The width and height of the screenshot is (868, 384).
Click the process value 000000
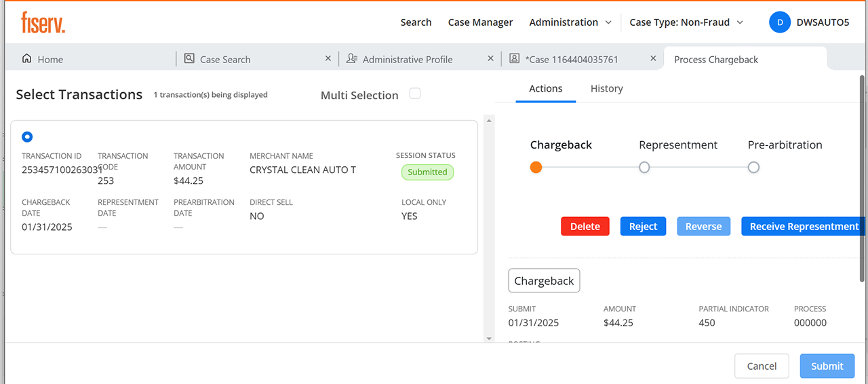(x=810, y=323)
